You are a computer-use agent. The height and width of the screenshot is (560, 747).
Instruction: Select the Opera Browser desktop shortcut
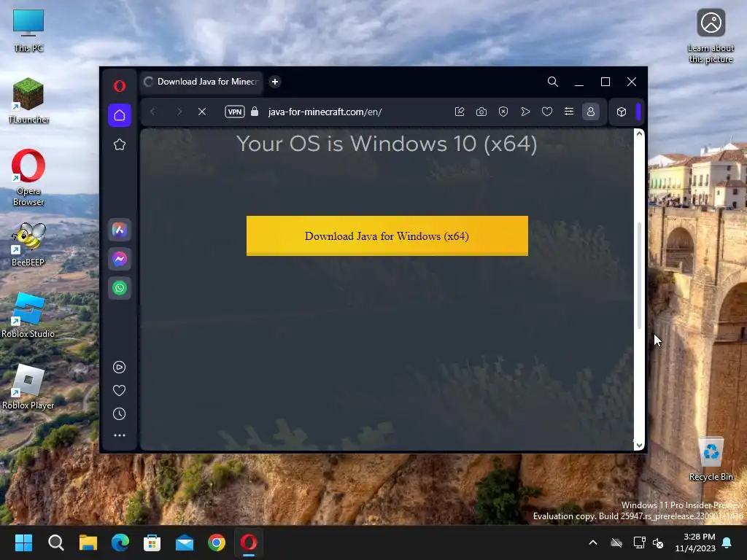(x=28, y=178)
